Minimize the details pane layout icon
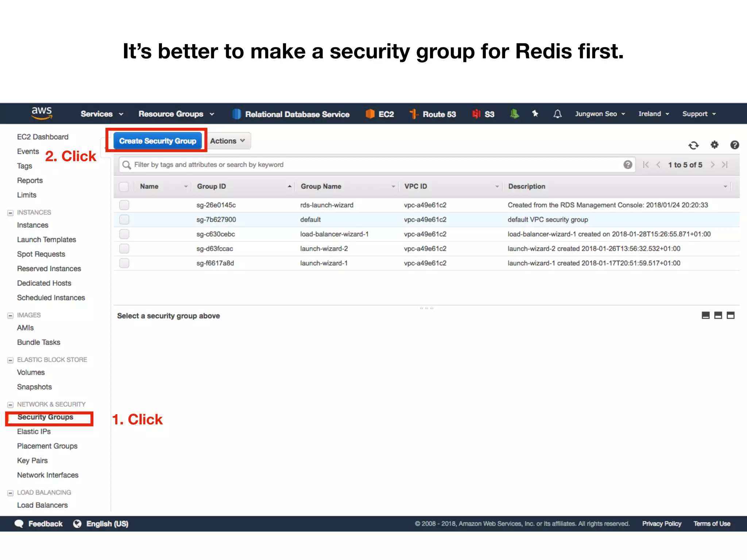 pos(706,315)
